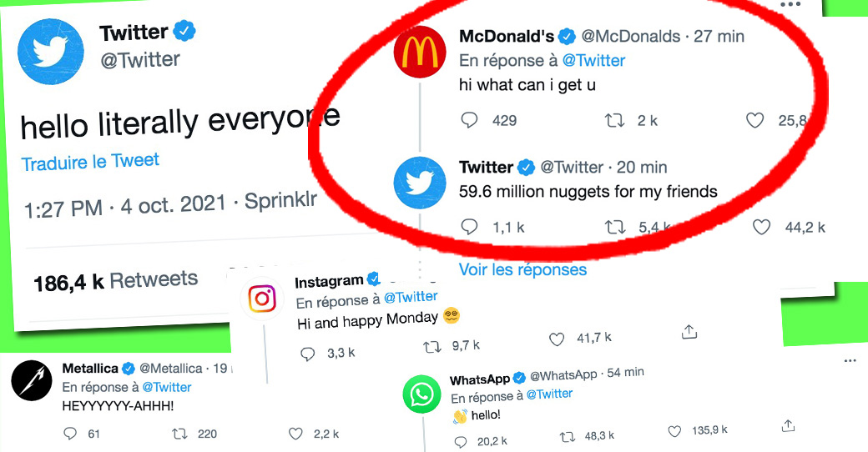Click the McDonald's profile logo
Image resolution: width=868 pixels, height=452 pixels.
click(420, 52)
